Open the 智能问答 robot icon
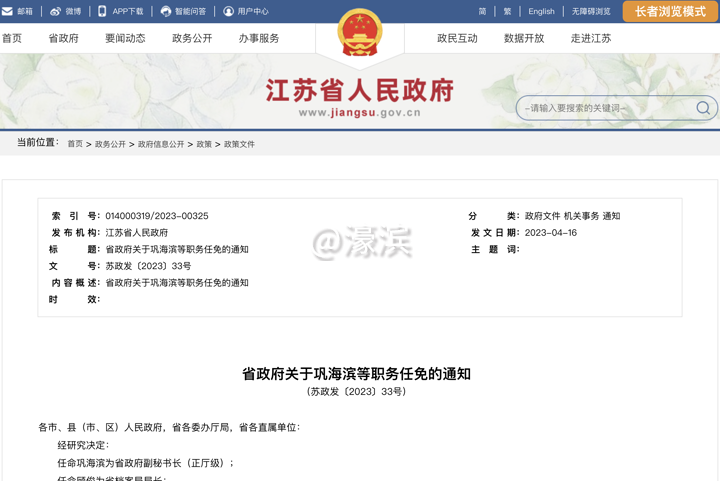Viewport: 720px width, 481px height. tap(165, 11)
